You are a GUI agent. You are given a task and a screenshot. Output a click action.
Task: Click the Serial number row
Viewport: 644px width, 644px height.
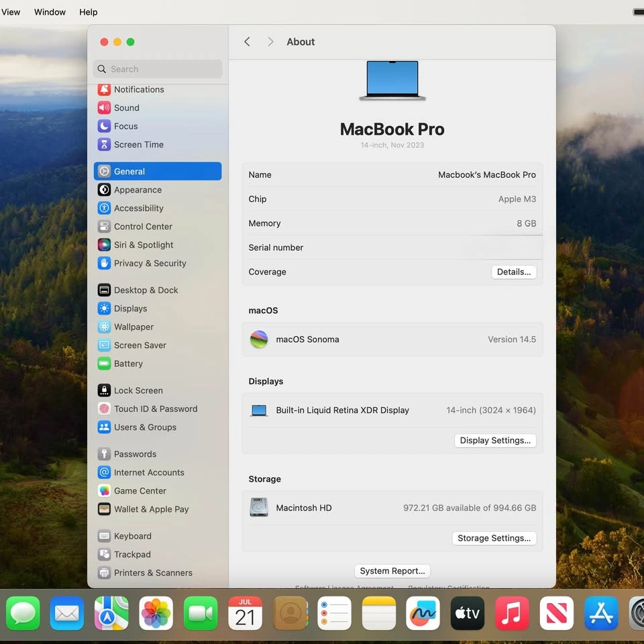392,248
